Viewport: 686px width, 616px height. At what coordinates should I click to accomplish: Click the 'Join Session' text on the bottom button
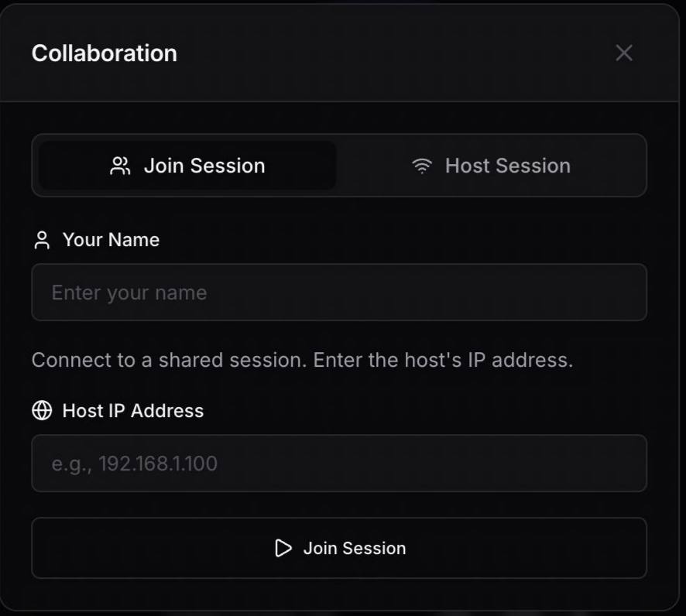point(354,548)
